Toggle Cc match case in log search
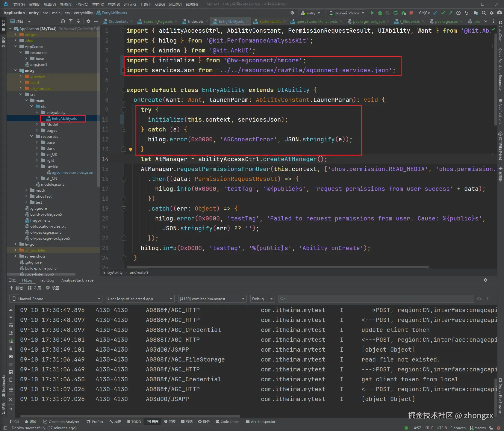 479,299
